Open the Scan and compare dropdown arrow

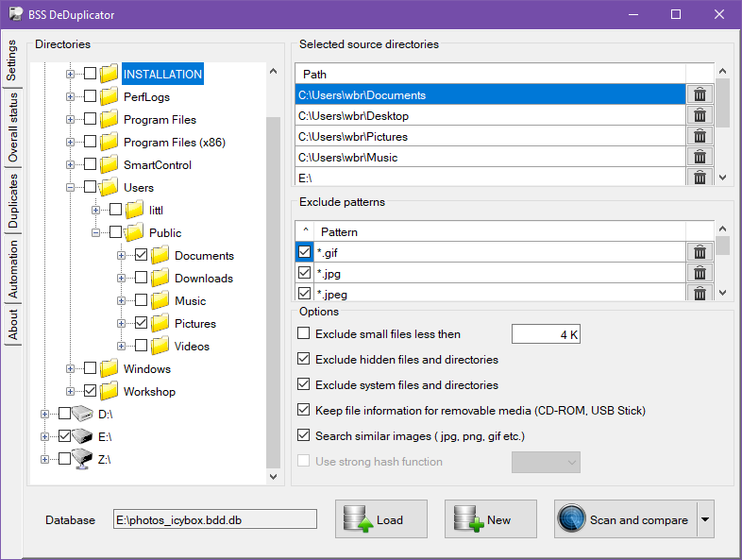(705, 519)
